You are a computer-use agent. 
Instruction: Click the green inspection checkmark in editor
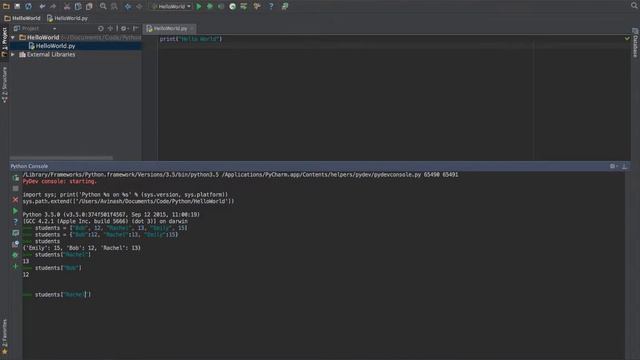tap(627, 38)
